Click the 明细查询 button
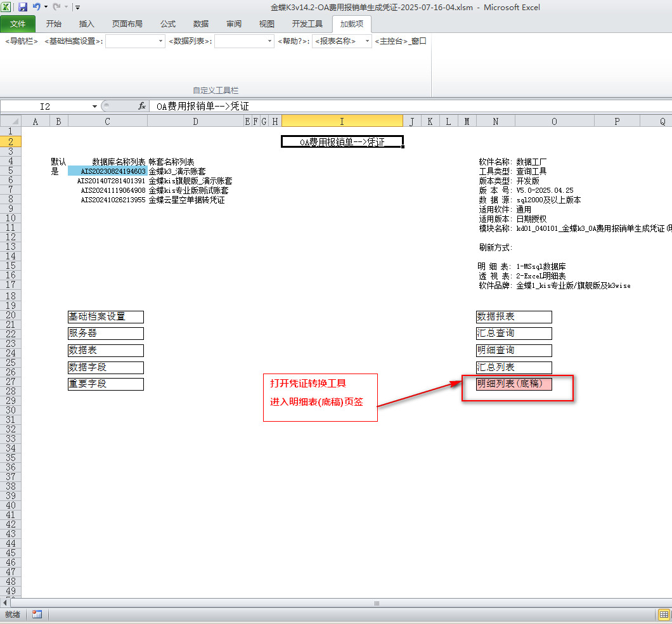The height and width of the screenshot is (624, 672). [x=514, y=351]
